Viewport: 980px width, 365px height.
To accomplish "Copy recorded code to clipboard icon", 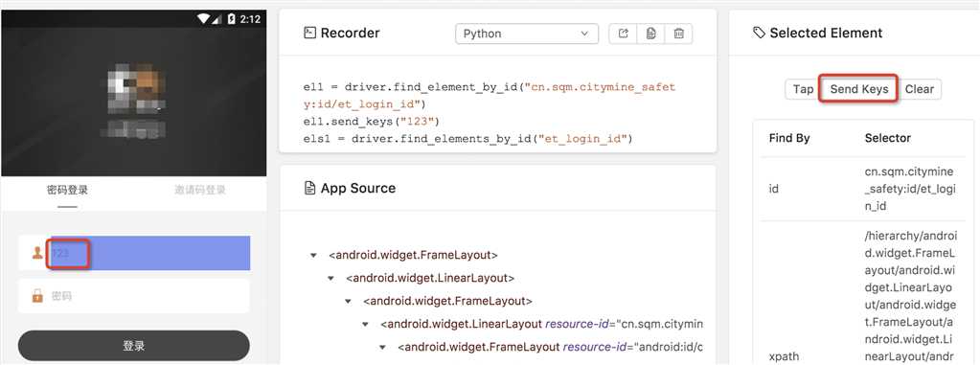I will pyautogui.click(x=650, y=34).
